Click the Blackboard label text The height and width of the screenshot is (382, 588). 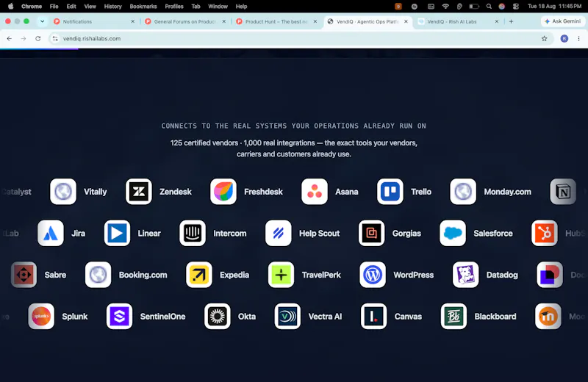(x=495, y=317)
